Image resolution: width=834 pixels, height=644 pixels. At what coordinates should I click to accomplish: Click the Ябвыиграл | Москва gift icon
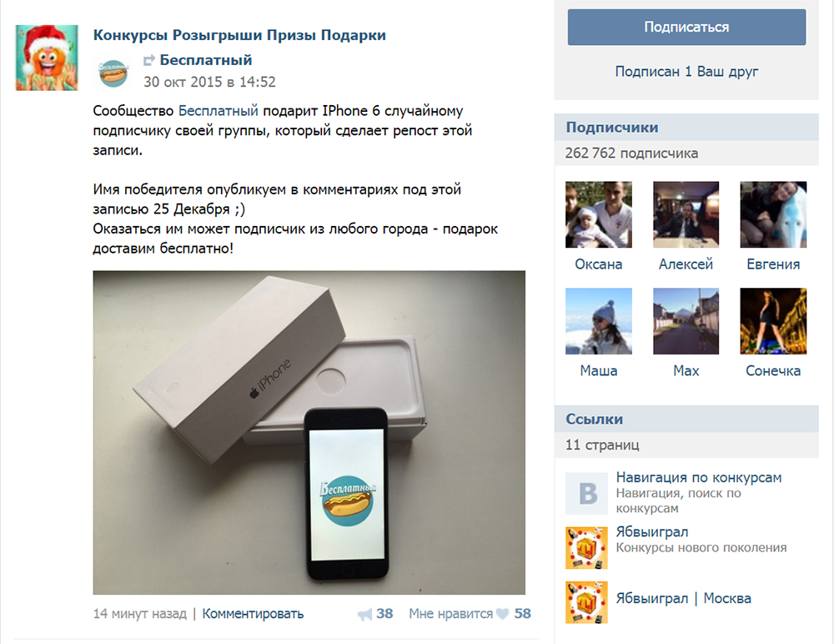(586, 602)
